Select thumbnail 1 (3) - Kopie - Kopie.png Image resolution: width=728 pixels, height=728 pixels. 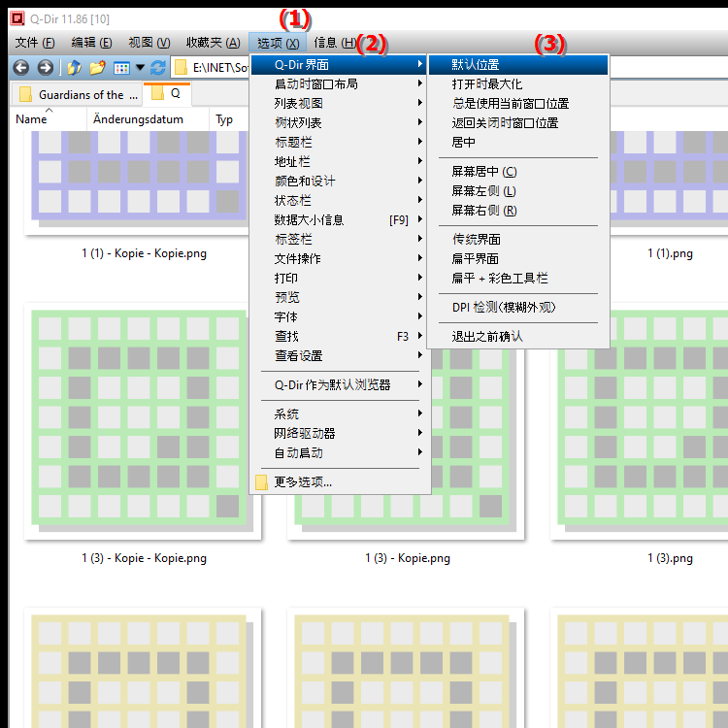click(142, 420)
